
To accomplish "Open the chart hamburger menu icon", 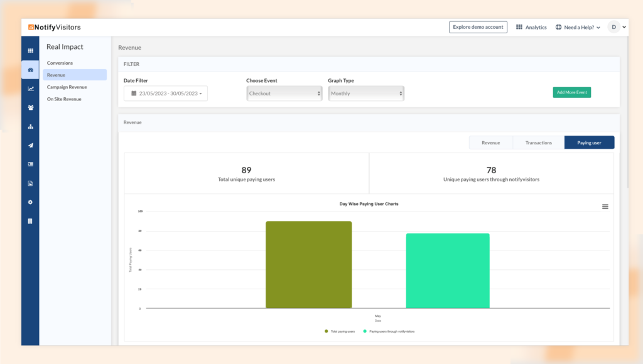I will (x=605, y=206).
